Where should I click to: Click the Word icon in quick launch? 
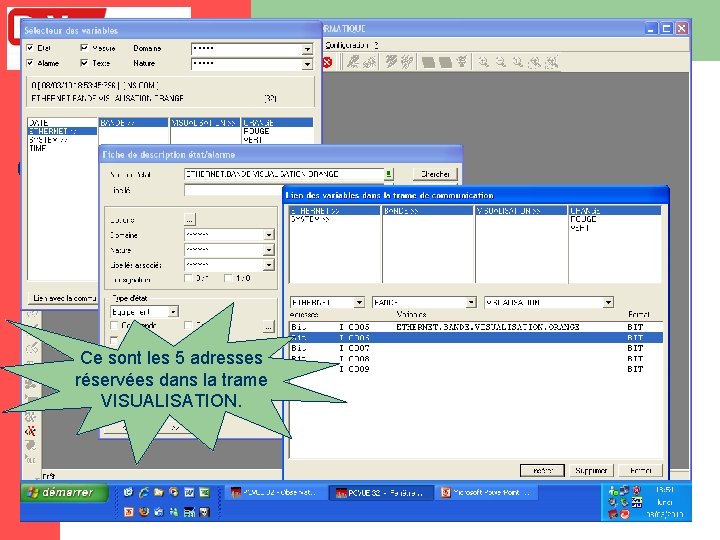[x=189, y=493]
